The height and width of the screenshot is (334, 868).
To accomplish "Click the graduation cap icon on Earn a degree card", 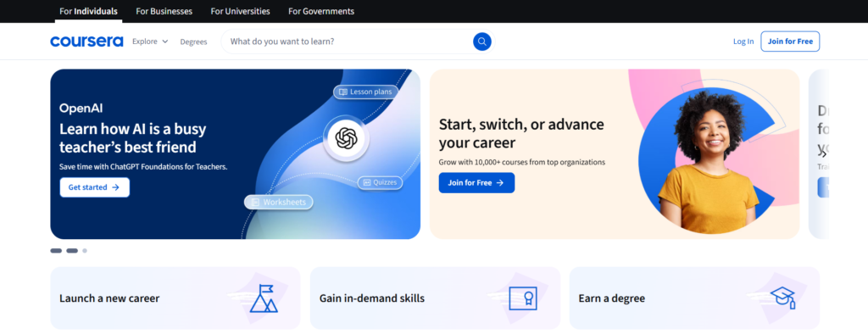I will [x=782, y=298].
